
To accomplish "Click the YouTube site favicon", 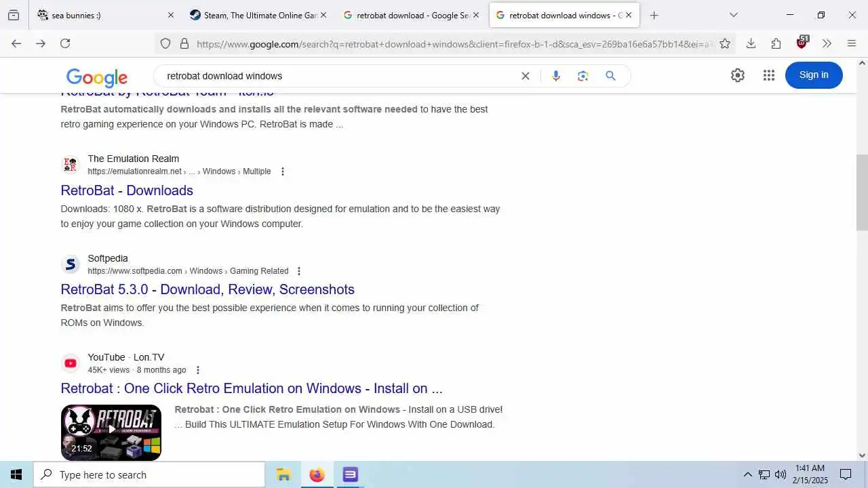I will pos(71,363).
